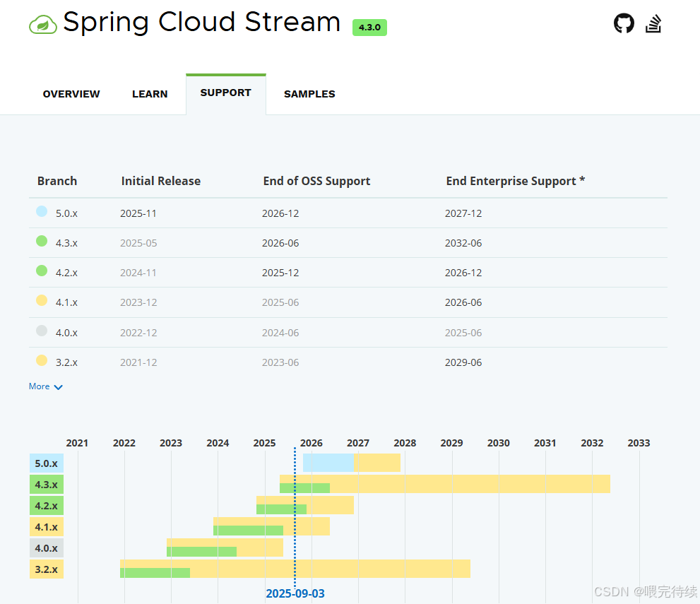Screen dimensions: 700x604
Task: Click the 4.3.x label in the timeline chart
Action: coord(47,485)
